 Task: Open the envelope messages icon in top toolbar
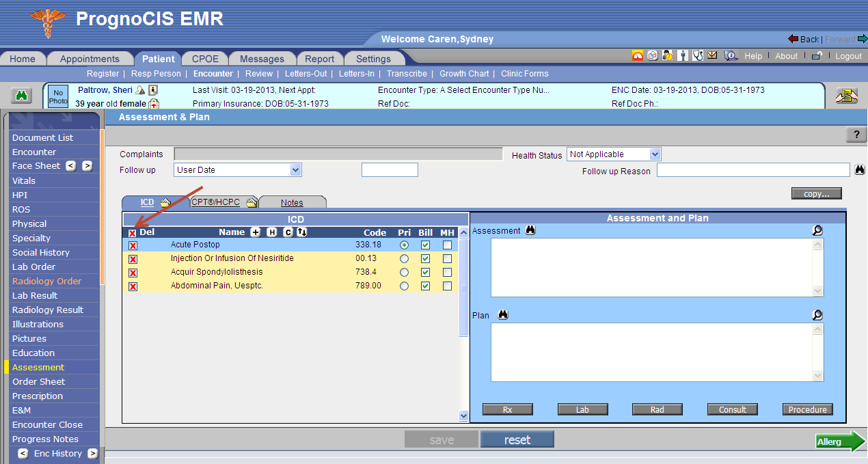712,56
